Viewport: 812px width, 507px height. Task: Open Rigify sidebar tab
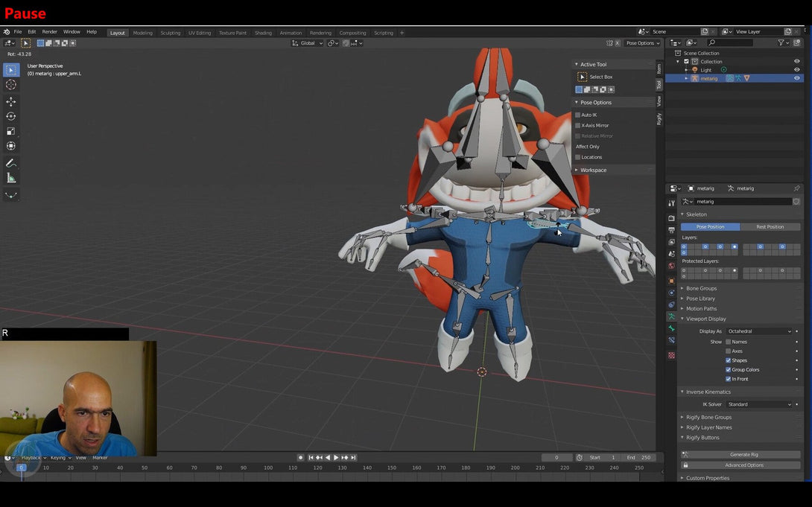[x=659, y=118]
